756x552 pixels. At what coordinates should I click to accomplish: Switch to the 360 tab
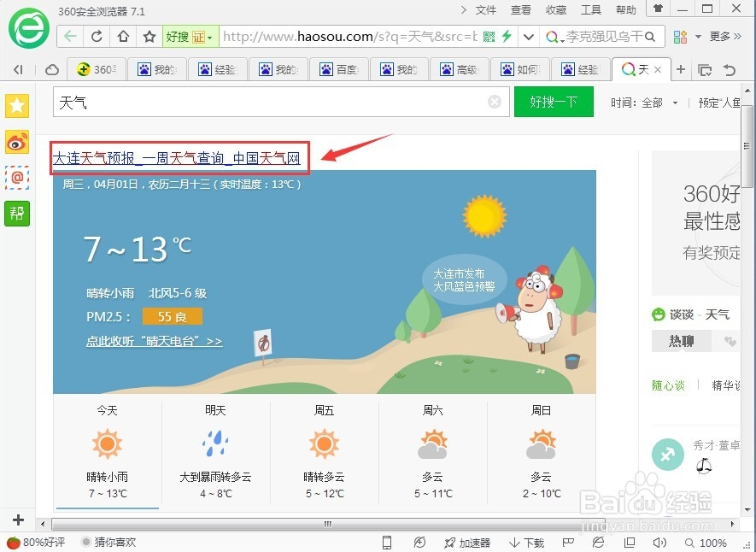click(x=97, y=70)
